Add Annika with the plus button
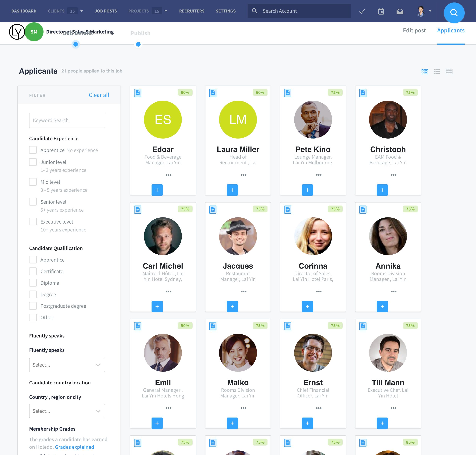476x455 pixels. pyautogui.click(x=382, y=307)
